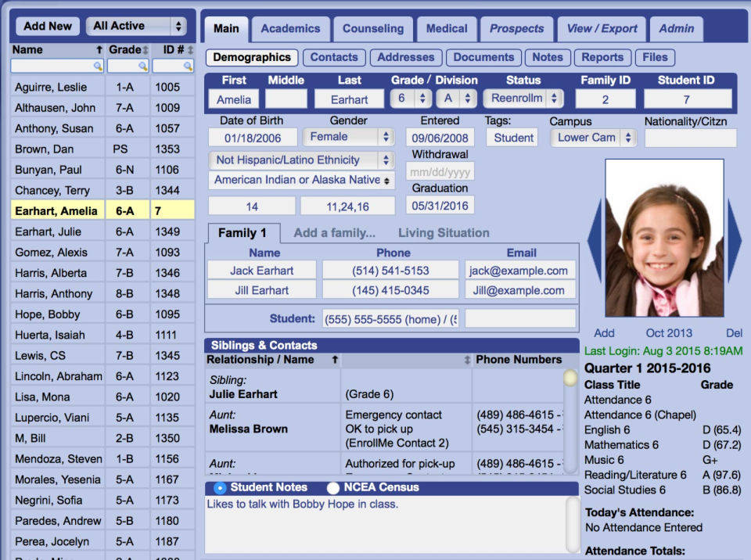
Task: Open the Contacts sub-tab
Action: [x=334, y=57]
